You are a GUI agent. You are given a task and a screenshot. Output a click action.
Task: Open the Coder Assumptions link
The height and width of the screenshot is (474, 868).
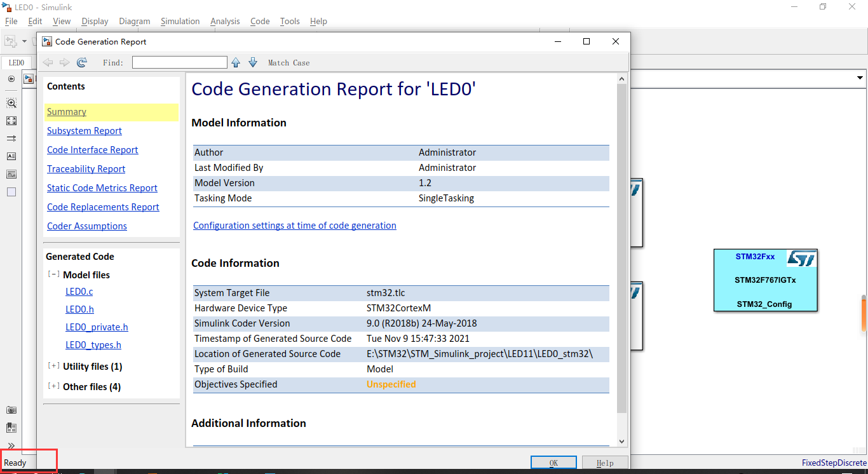(x=87, y=226)
